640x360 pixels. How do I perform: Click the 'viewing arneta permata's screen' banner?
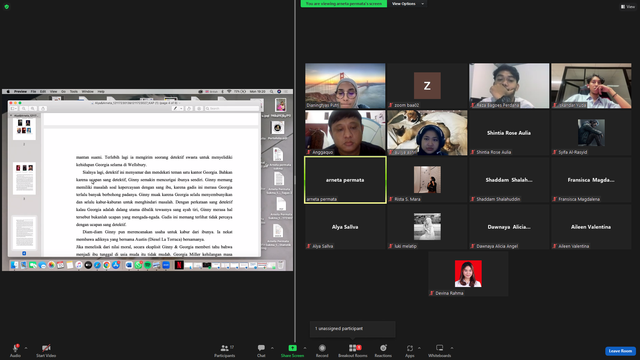[x=344, y=4]
